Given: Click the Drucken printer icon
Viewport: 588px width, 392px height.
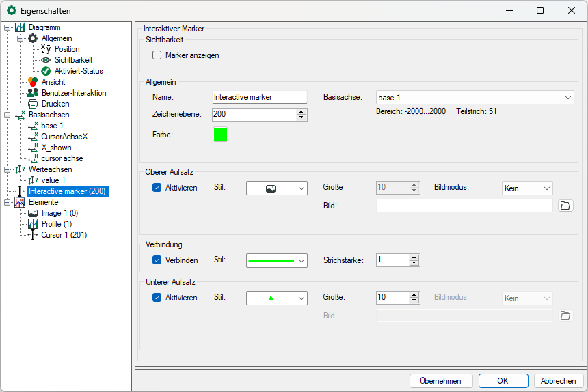Looking at the screenshot, I should pyautogui.click(x=33, y=104).
